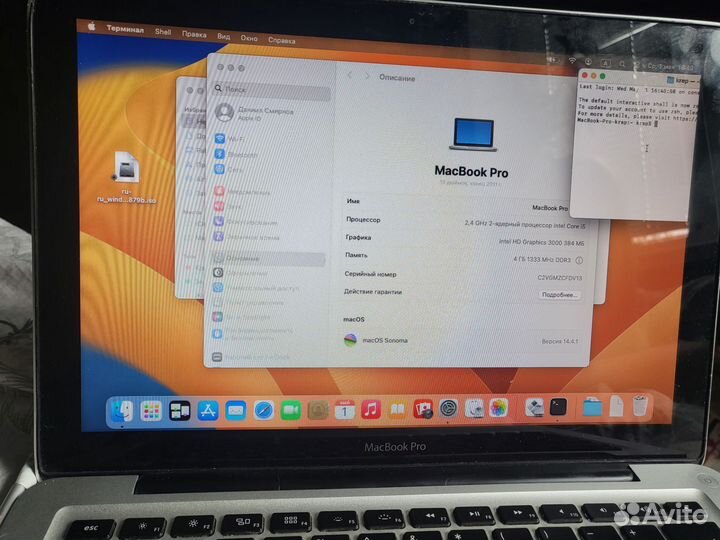Click the processor value 2,4 GHz Intel Core i5
This screenshot has width=720, height=540.
(525, 225)
